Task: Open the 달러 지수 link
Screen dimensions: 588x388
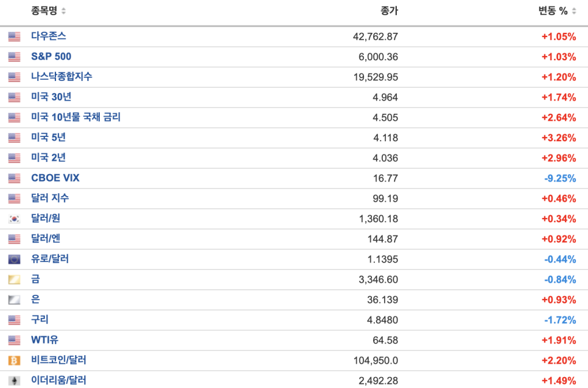Action: (x=50, y=198)
